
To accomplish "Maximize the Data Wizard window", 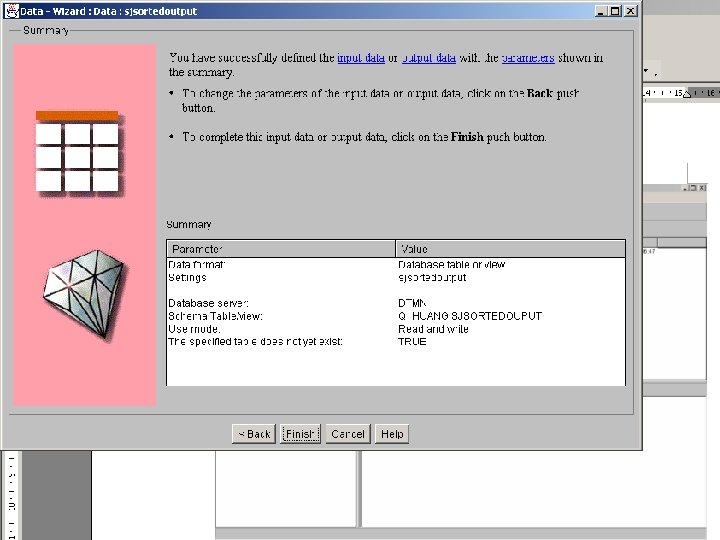I will coord(616,11).
